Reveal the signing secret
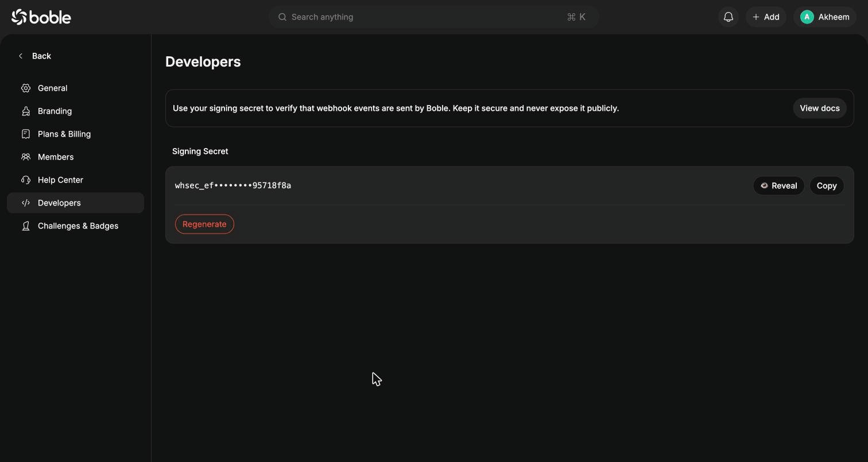This screenshot has width=868, height=462. pos(778,185)
